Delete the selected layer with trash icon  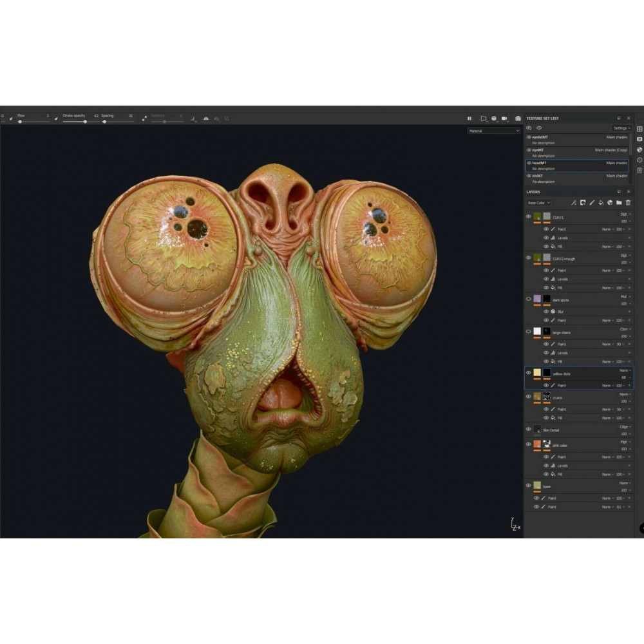[x=628, y=202]
